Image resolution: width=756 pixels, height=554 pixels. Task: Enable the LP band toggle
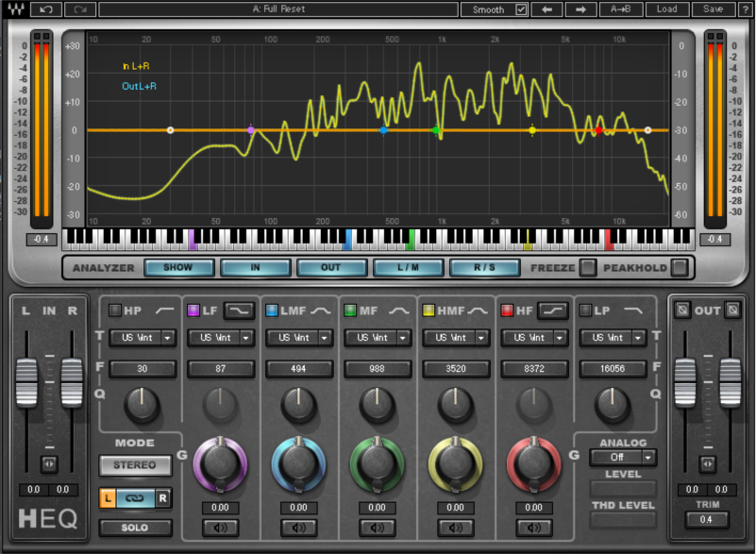pos(585,310)
